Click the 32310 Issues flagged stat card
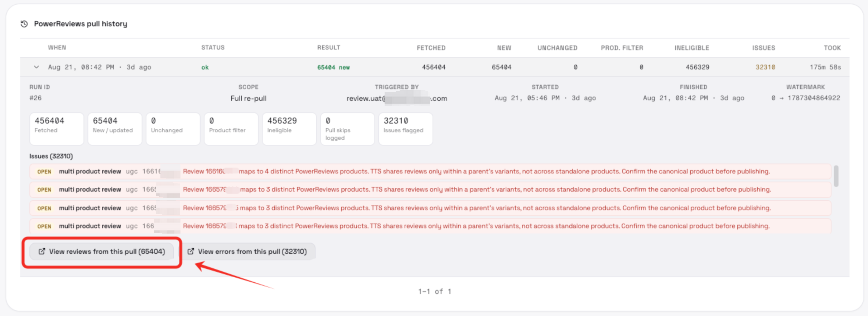The image size is (868, 316). point(405,129)
